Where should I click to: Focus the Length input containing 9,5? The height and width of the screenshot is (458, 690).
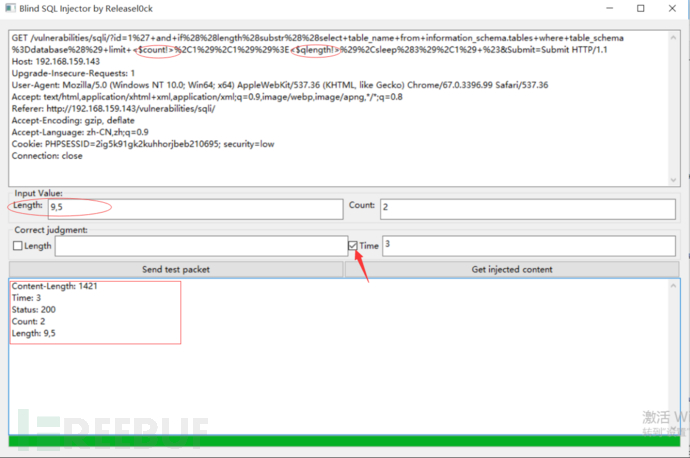click(195, 209)
